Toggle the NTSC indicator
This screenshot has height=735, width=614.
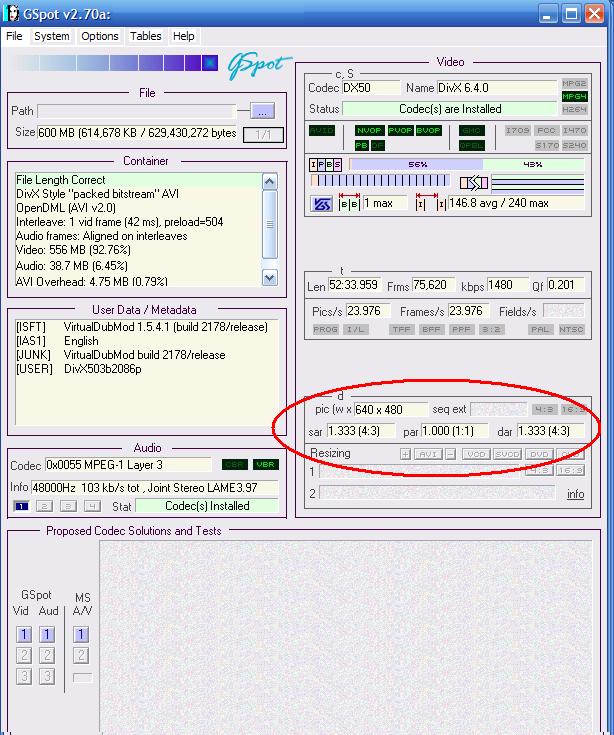(x=571, y=330)
